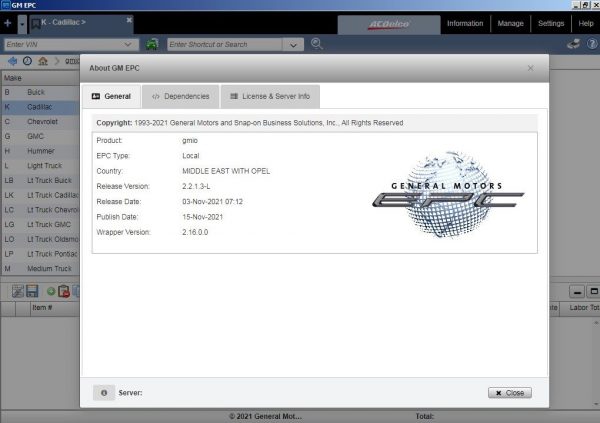Go back with the blue arrow
The width and height of the screenshot is (600, 423).
pyautogui.click(x=12, y=61)
